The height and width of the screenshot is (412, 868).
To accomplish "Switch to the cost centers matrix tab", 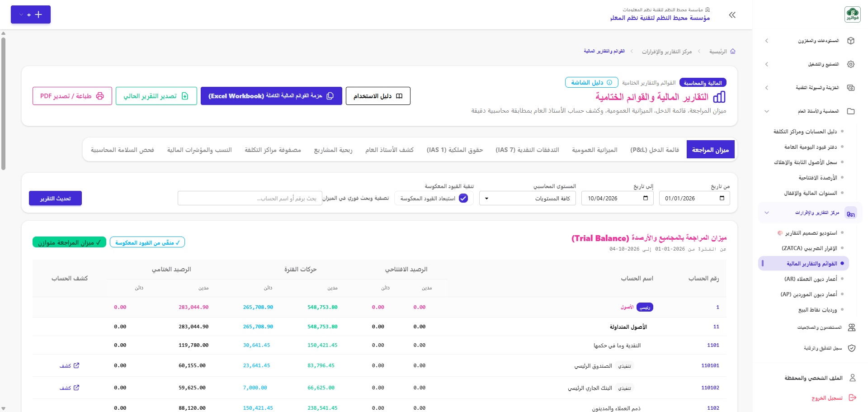I will 273,150.
